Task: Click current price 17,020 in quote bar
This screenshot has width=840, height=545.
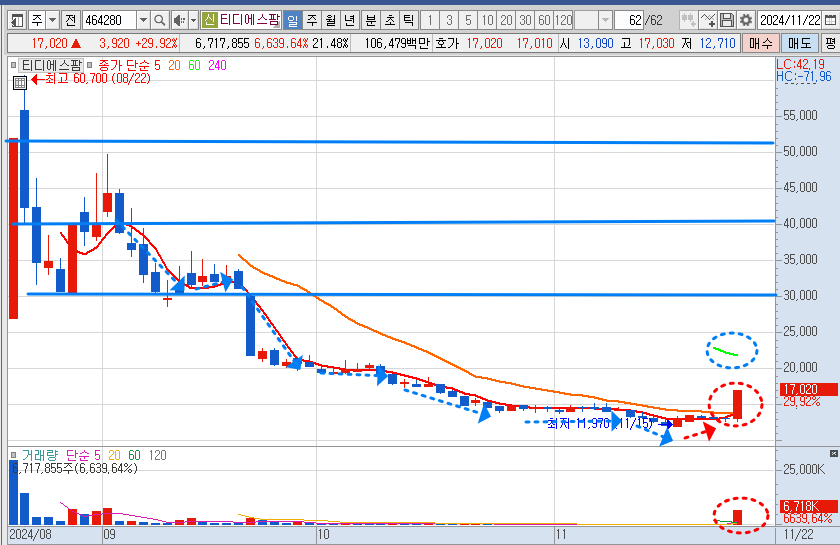Action: tap(49, 43)
